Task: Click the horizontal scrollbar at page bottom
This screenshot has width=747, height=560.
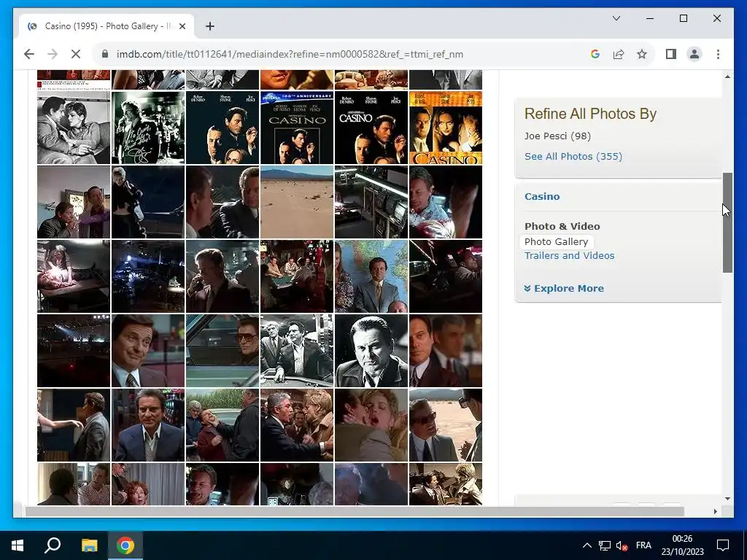Action: 355,511
